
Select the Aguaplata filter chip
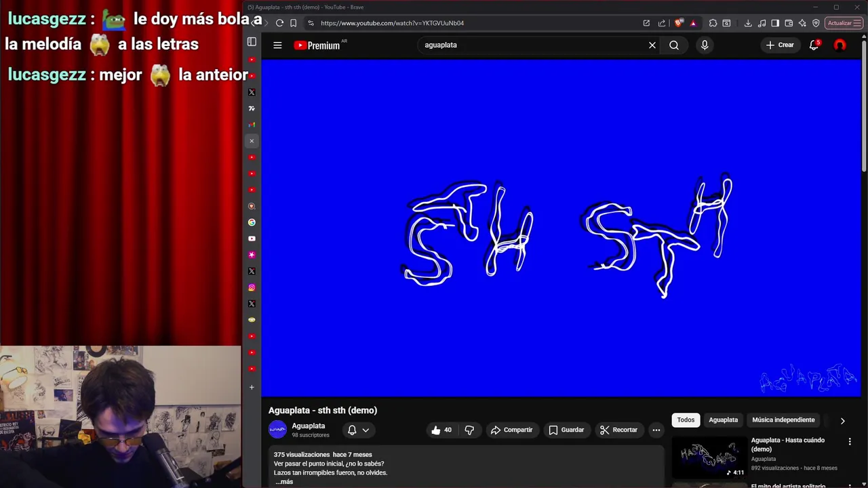tap(723, 420)
